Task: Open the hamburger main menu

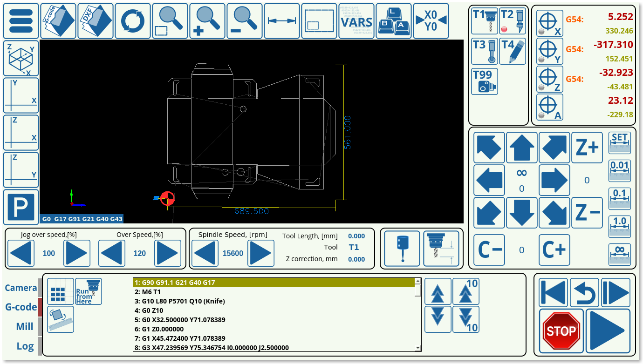Action: tap(21, 21)
